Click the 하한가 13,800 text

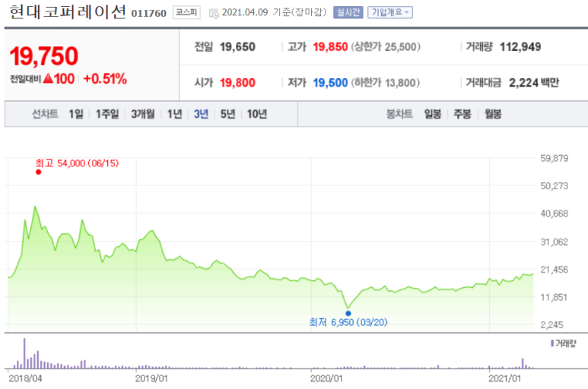point(386,83)
